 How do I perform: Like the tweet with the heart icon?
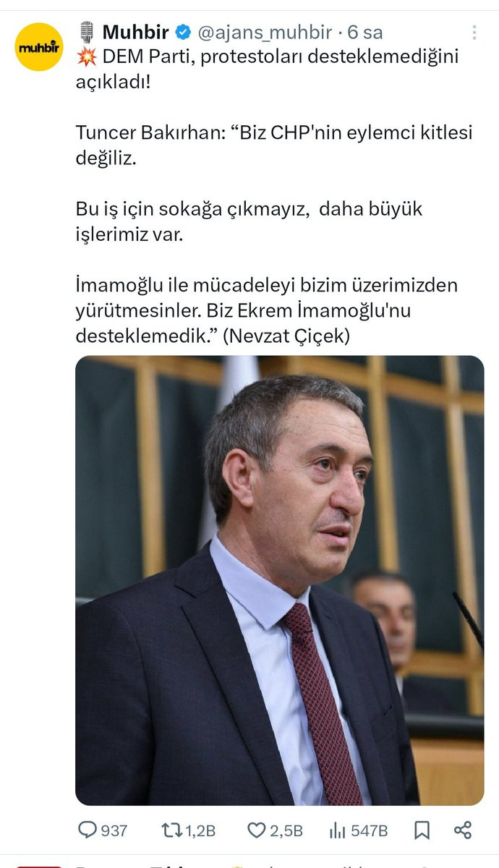[x=256, y=831]
